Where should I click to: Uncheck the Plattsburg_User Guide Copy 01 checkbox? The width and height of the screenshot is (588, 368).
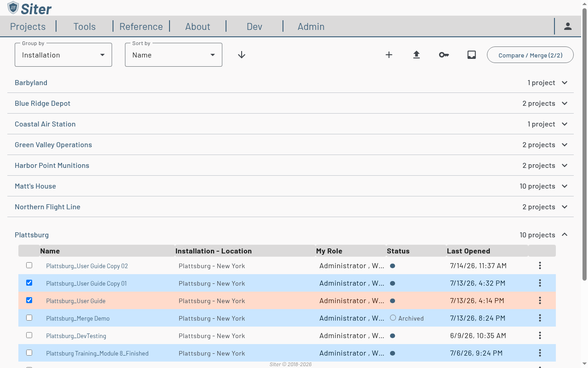coord(29,283)
